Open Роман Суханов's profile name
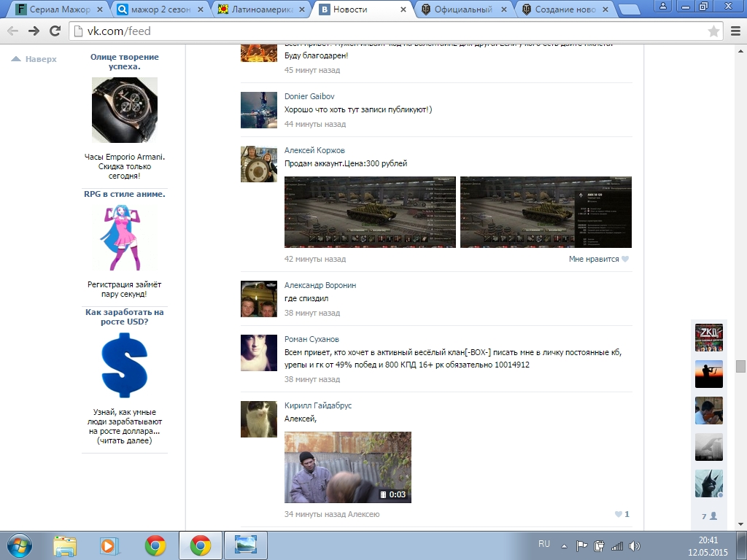The height and width of the screenshot is (560, 747). [x=311, y=339]
